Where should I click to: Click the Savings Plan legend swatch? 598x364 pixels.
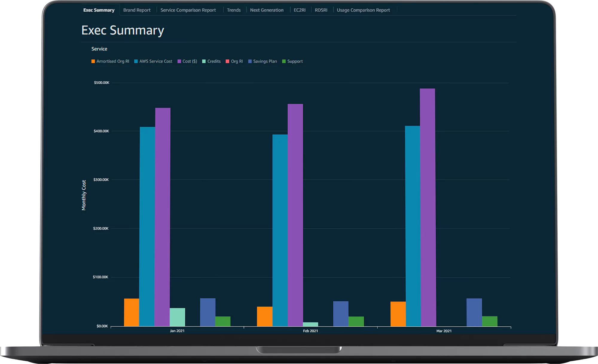point(250,61)
